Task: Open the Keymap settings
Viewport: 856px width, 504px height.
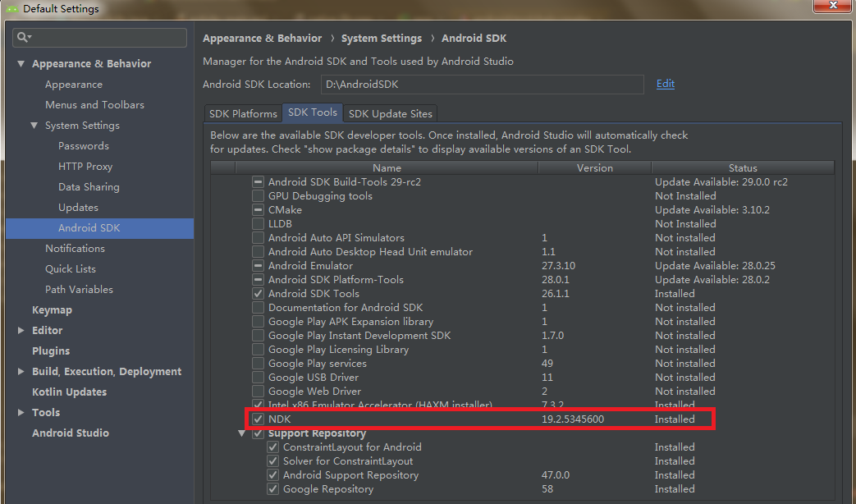Action: (x=52, y=309)
